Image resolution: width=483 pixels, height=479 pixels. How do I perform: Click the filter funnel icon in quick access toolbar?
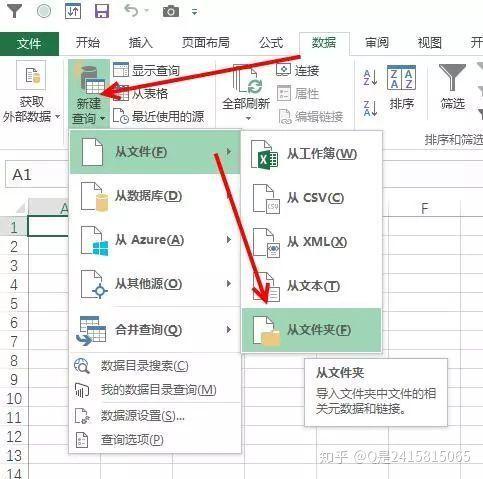pos(14,11)
